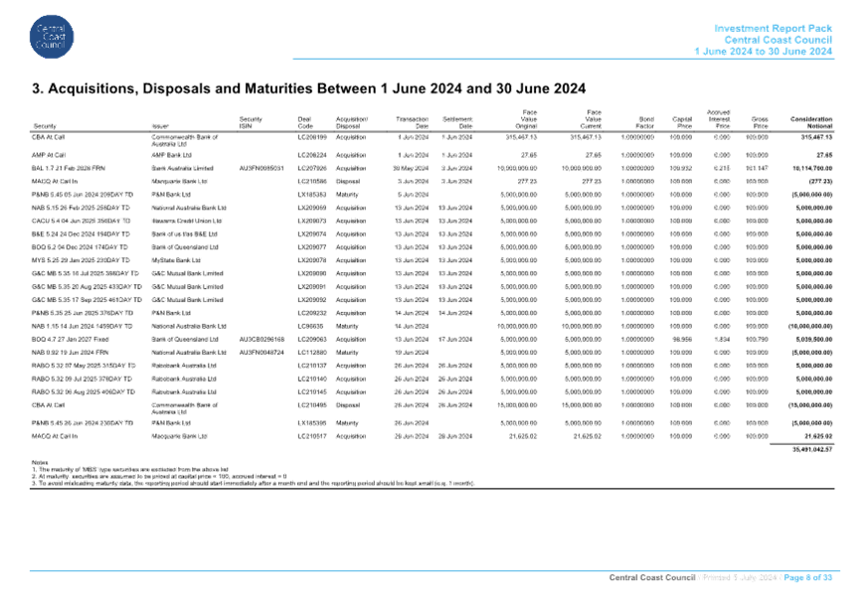Click the 'Investment Report Pack' header title
The height and width of the screenshot is (614, 868).
coord(773,28)
